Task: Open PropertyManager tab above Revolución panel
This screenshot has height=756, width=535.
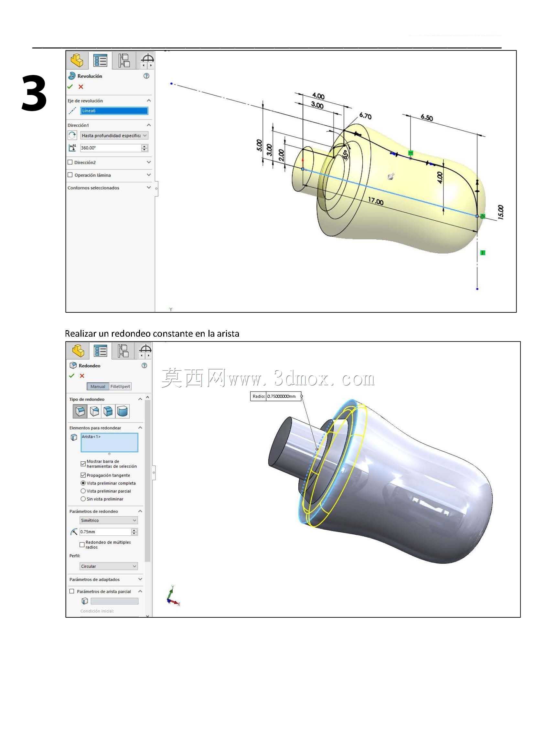Action: point(100,61)
